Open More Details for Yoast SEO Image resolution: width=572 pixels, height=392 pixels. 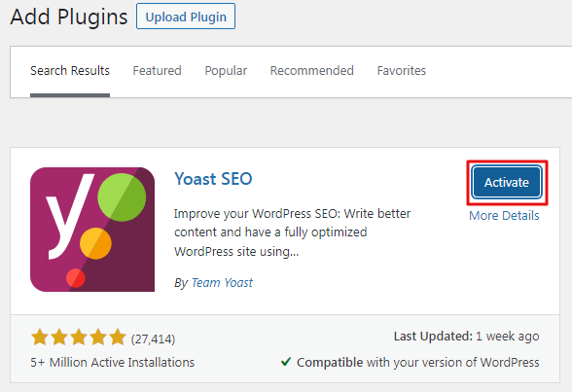click(504, 216)
